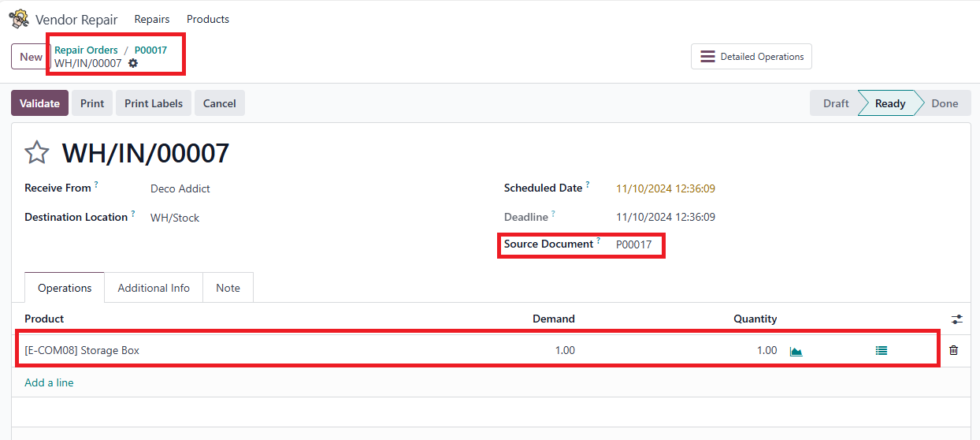The image size is (980, 440).
Task: Switch to the Additional Info tab
Action: (154, 288)
